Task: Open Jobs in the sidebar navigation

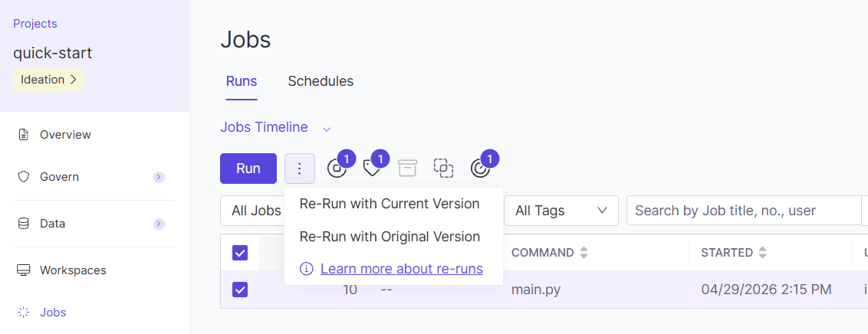Action: (53, 313)
